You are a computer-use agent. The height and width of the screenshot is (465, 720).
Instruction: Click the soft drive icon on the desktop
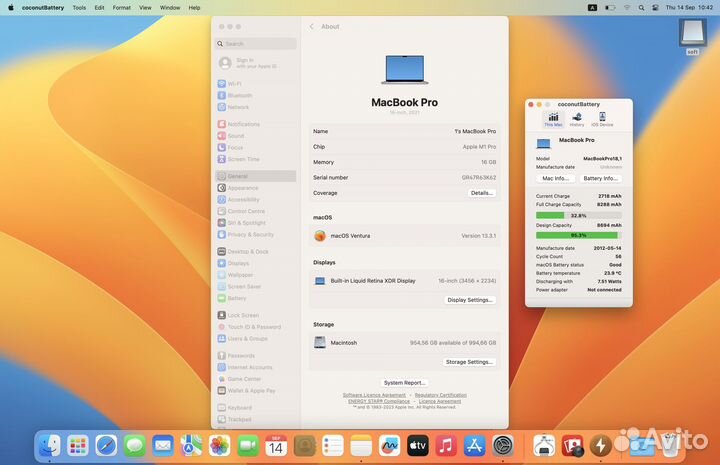click(692, 35)
